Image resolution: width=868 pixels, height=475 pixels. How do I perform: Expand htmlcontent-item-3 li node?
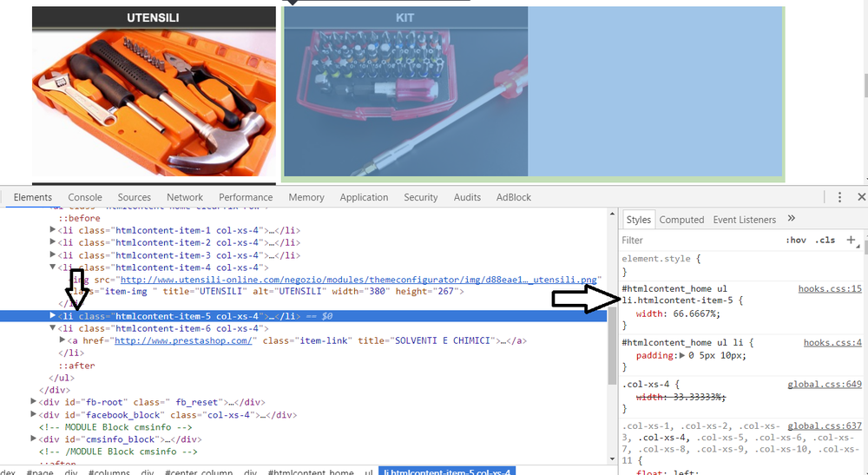pos(53,254)
